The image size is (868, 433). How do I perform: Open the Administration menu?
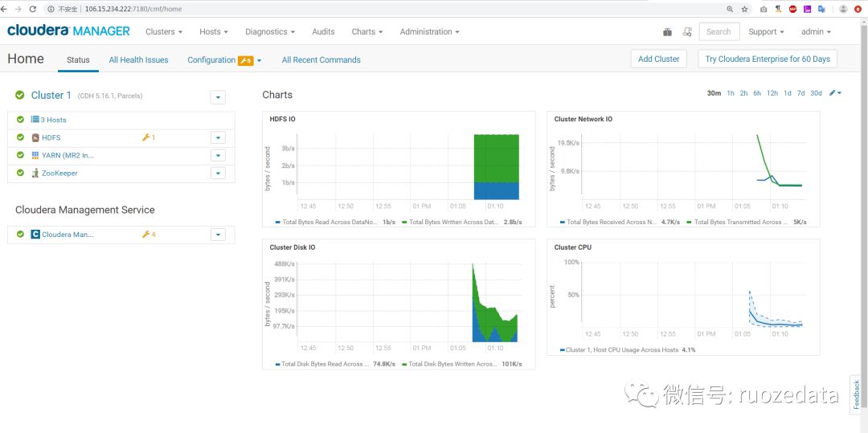tap(429, 31)
